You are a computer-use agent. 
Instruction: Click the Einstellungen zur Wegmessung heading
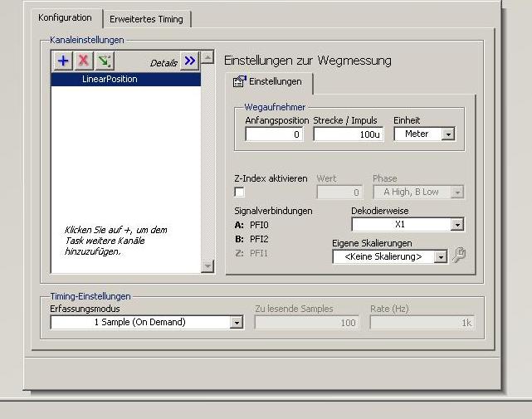tap(308, 61)
